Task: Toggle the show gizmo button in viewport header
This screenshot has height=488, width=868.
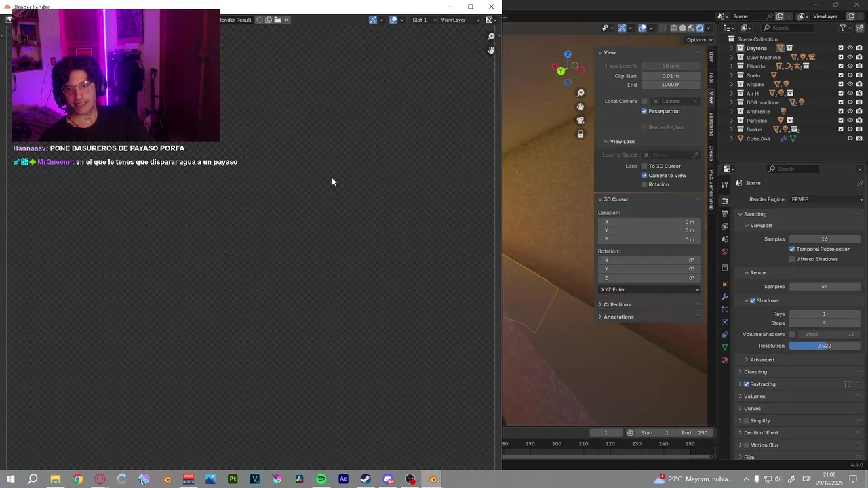Action: pyautogui.click(x=622, y=28)
